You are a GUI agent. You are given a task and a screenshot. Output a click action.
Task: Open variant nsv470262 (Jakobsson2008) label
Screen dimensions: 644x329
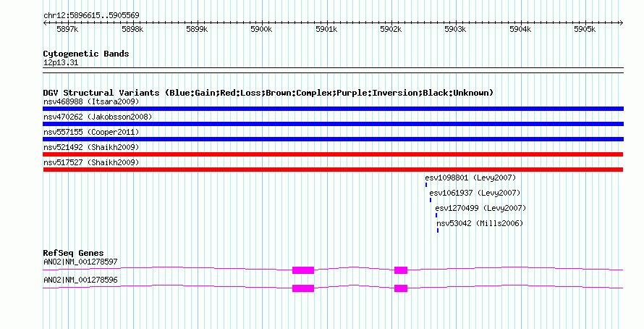coord(98,117)
